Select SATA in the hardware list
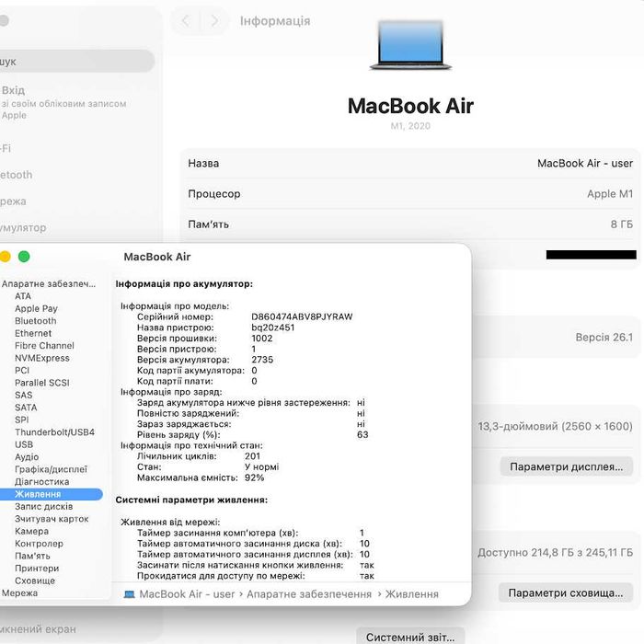The width and height of the screenshot is (644, 644). [26, 408]
